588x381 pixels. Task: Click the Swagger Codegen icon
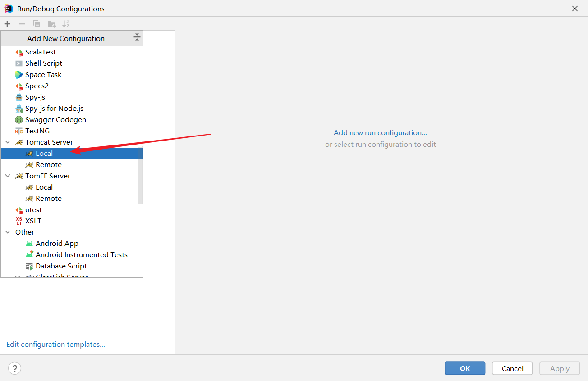pos(19,120)
